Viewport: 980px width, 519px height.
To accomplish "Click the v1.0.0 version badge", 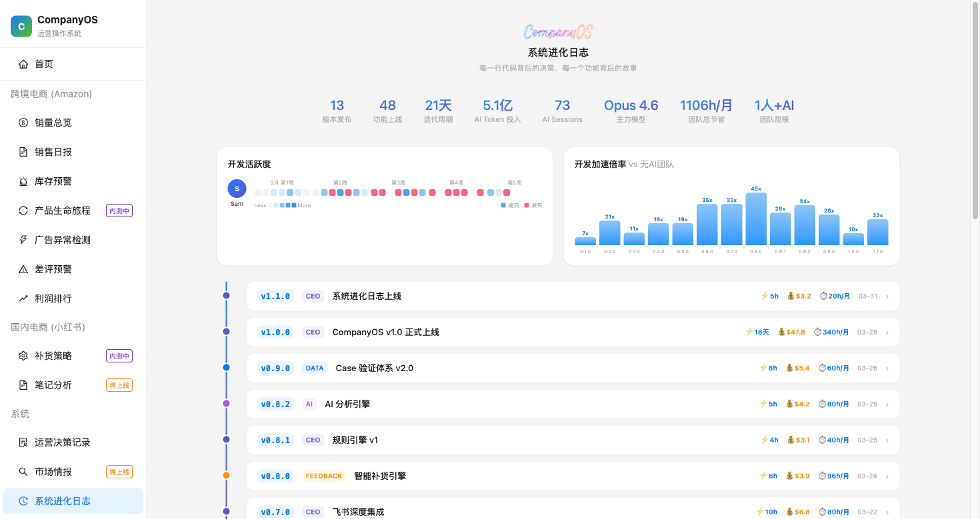I will coord(275,332).
